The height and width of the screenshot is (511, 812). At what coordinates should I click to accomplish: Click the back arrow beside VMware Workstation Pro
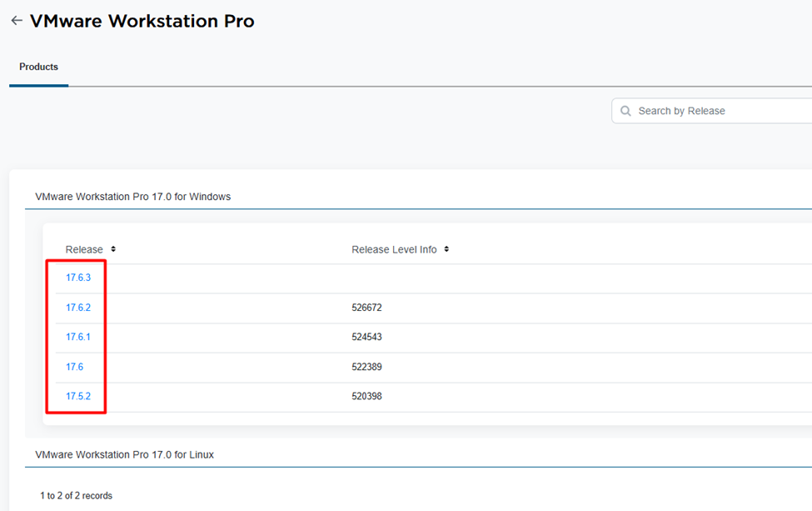tap(16, 21)
